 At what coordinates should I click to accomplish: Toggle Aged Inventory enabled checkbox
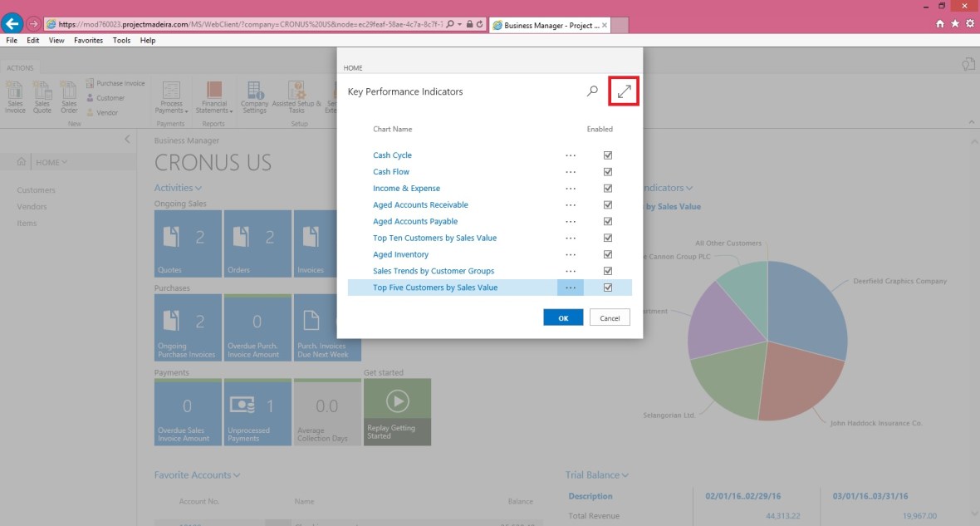click(x=608, y=255)
